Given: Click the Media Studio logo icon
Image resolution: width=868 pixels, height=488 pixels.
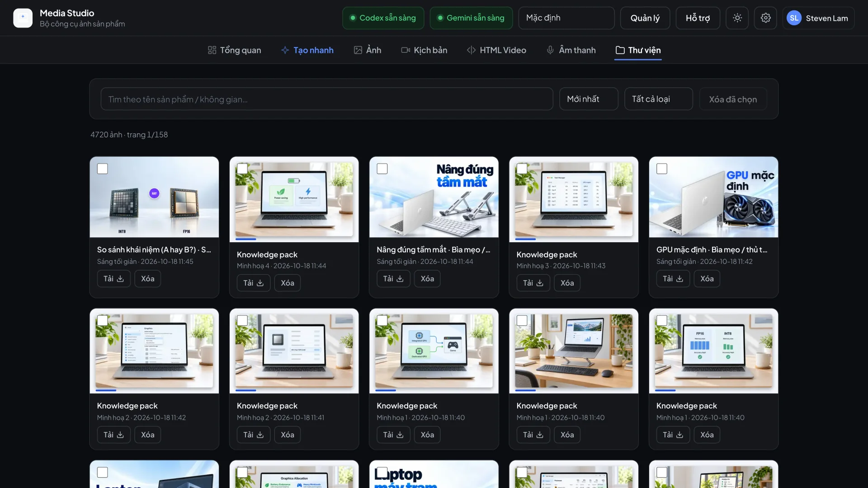Looking at the screenshot, I should click(23, 18).
